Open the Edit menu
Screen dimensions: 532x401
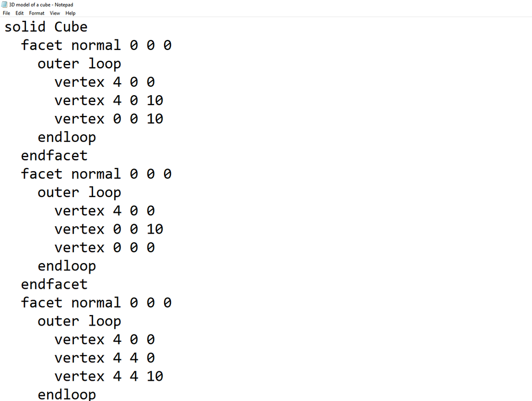pyautogui.click(x=19, y=13)
